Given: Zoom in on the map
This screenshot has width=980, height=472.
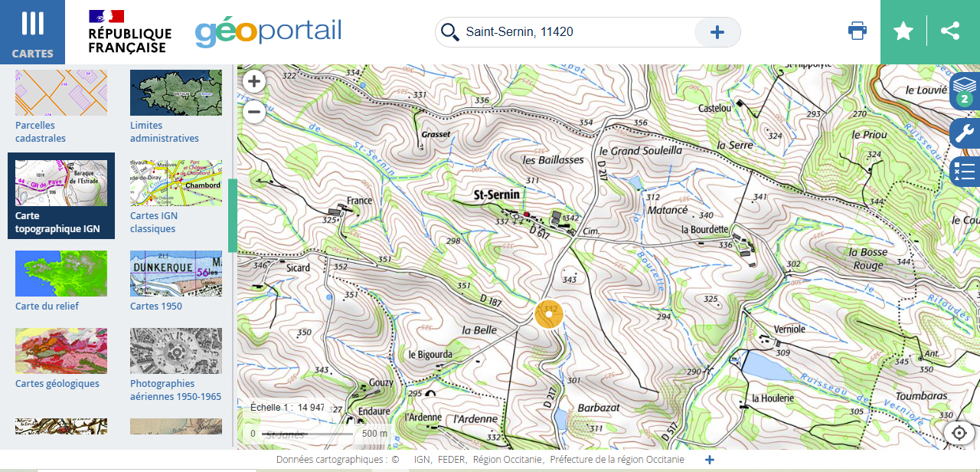Looking at the screenshot, I should tap(254, 81).
